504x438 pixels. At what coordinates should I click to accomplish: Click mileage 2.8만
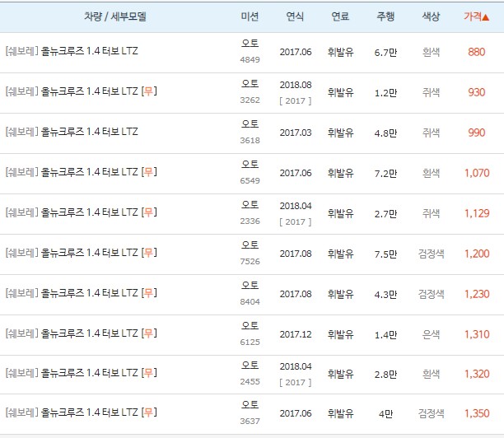pyautogui.click(x=385, y=375)
